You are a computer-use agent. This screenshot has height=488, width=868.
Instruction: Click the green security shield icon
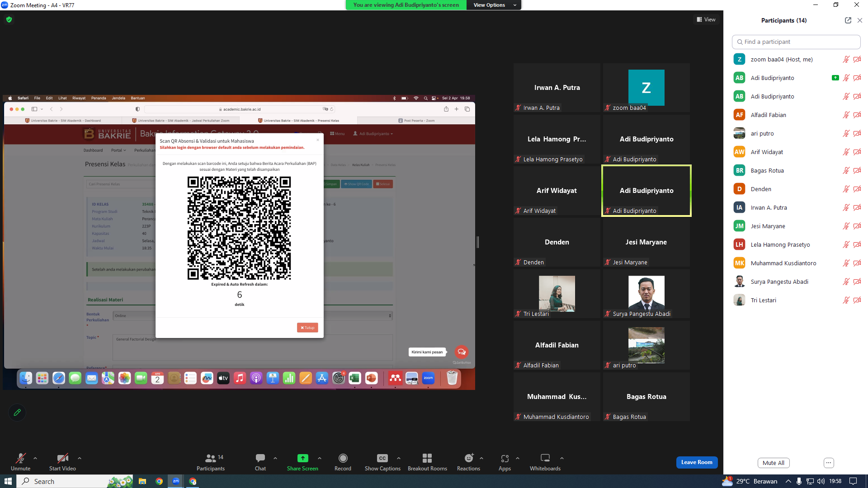pyautogui.click(x=9, y=19)
